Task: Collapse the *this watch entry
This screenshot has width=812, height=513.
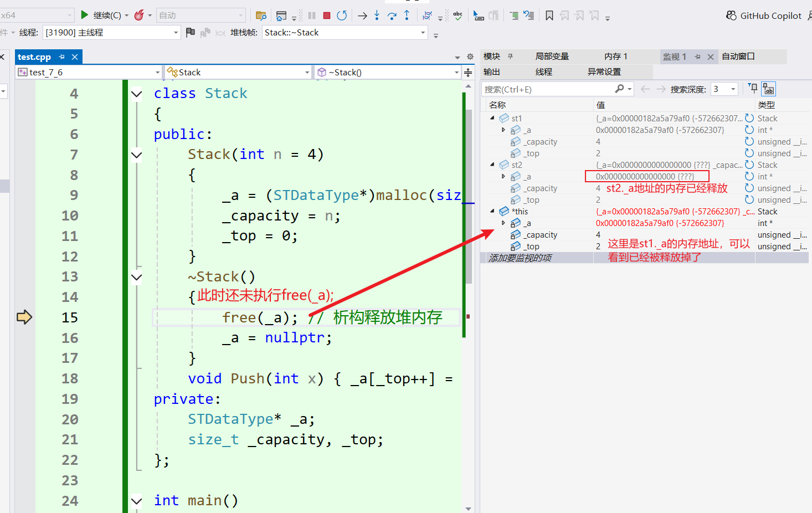Action: (492, 211)
